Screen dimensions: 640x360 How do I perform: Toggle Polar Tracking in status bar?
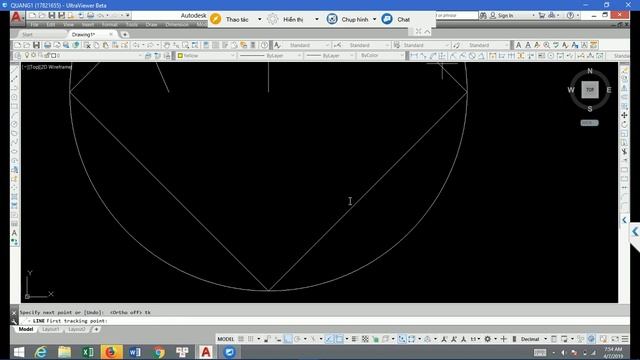(297, 339)
